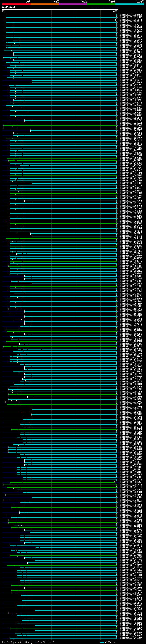Select label UniRef100_P12470

tap(131, 77)
